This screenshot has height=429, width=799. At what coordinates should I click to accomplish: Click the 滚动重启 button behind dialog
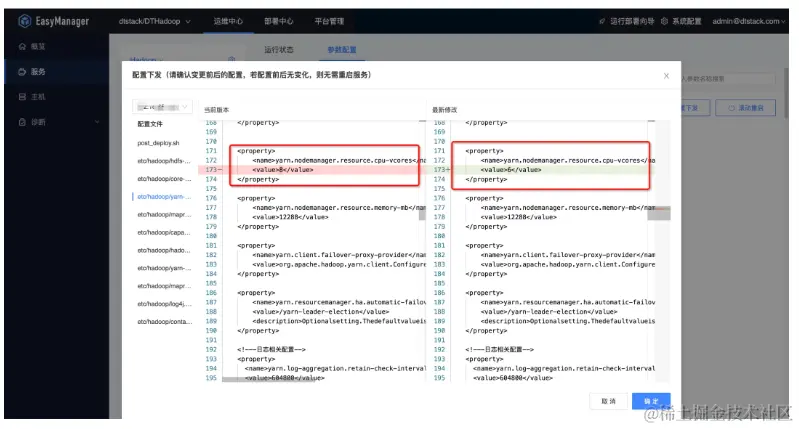[x=745, y=108]
